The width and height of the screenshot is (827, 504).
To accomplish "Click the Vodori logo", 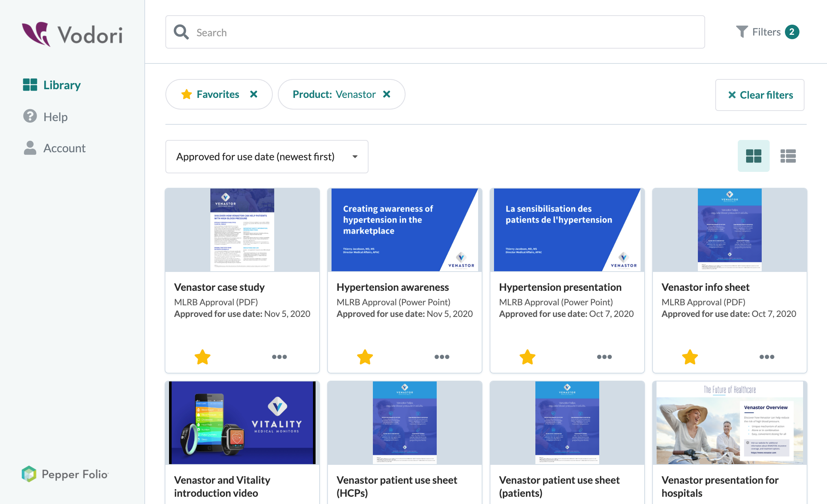I will (72, 34).
